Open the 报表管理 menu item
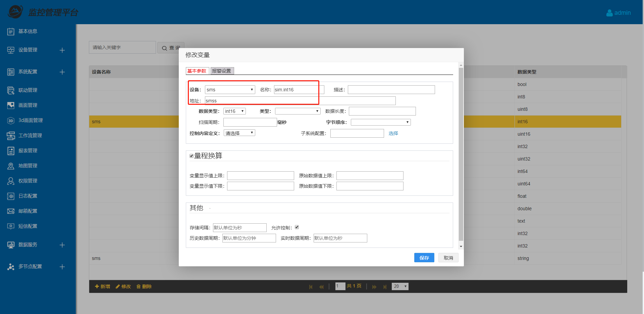The width and height of the screenshot is (644, 314). click(x=28, y=151)
